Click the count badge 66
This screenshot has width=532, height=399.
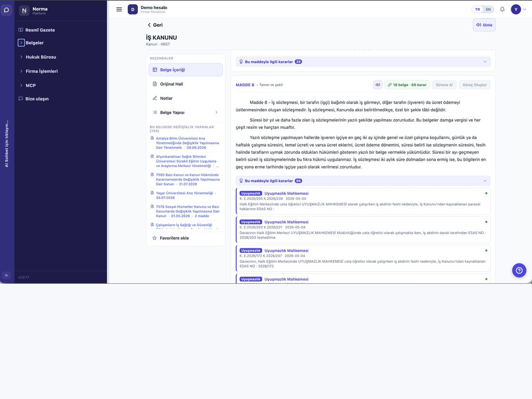pos(298,181)
